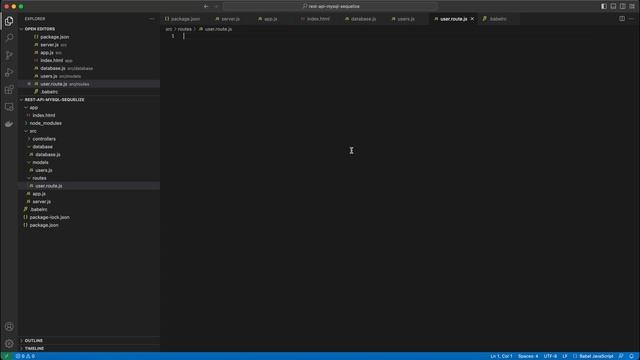
Task: Open server.js in src folder tree
Action: click(x=41, y=202)
